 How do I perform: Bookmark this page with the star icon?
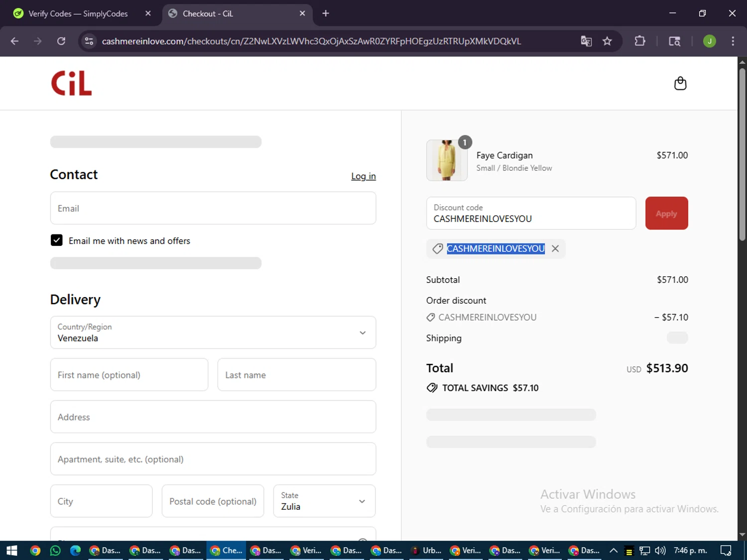(607, 41)
